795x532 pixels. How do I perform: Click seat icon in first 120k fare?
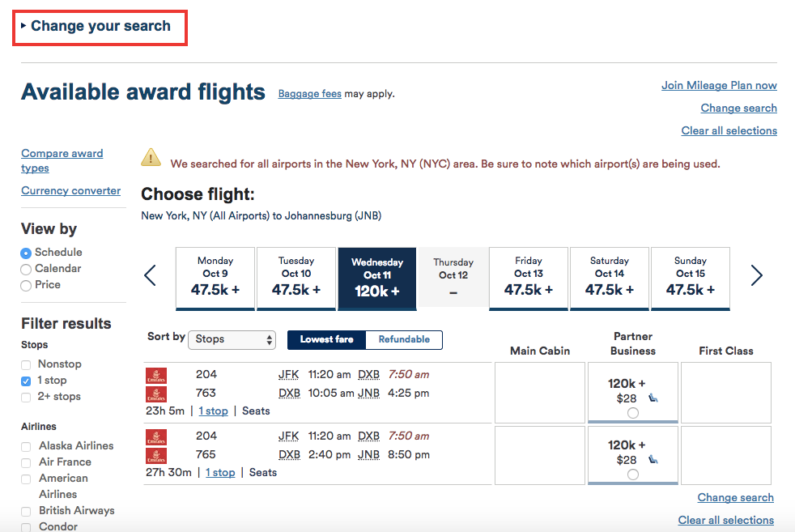(653, 398)
